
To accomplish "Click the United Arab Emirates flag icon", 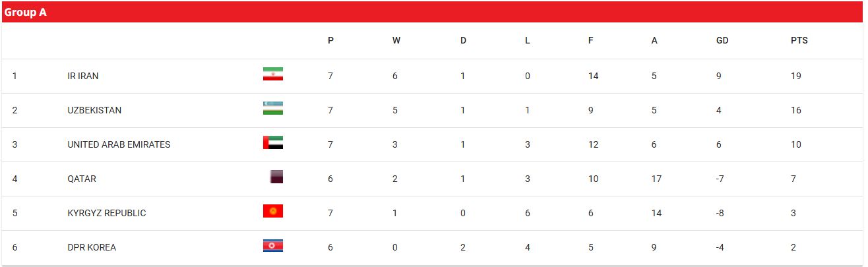I will 273,142.
